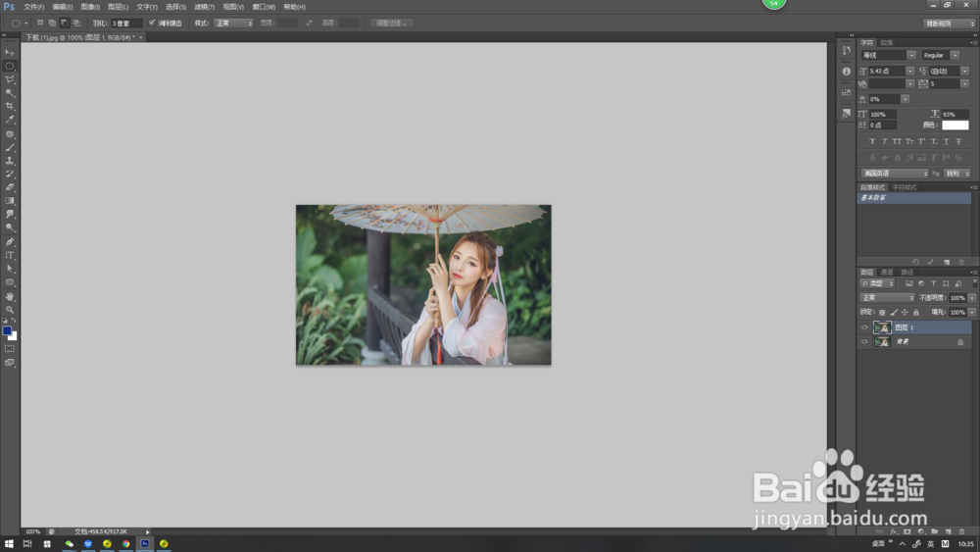Screen dimensions: 980x552
Task: Toggle faux bold text style
Action: point(872,141)
